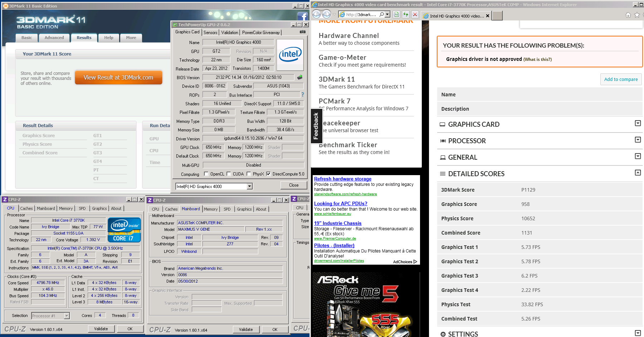The image size is (644, 337).
Task: Click the vertical Feedback tab
Action: coord(316,126)
